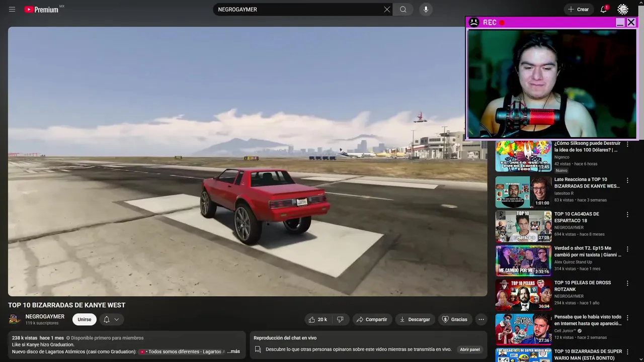Click Reproducción del chat en vivo heading
Image resolution: width=644 pixels, height=362 pixels.
(x=285, y=338)
